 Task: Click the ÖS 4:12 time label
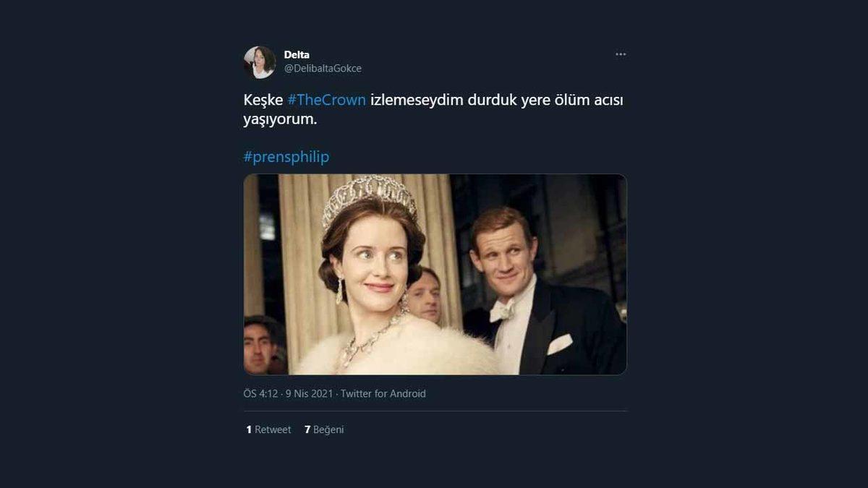258,394
